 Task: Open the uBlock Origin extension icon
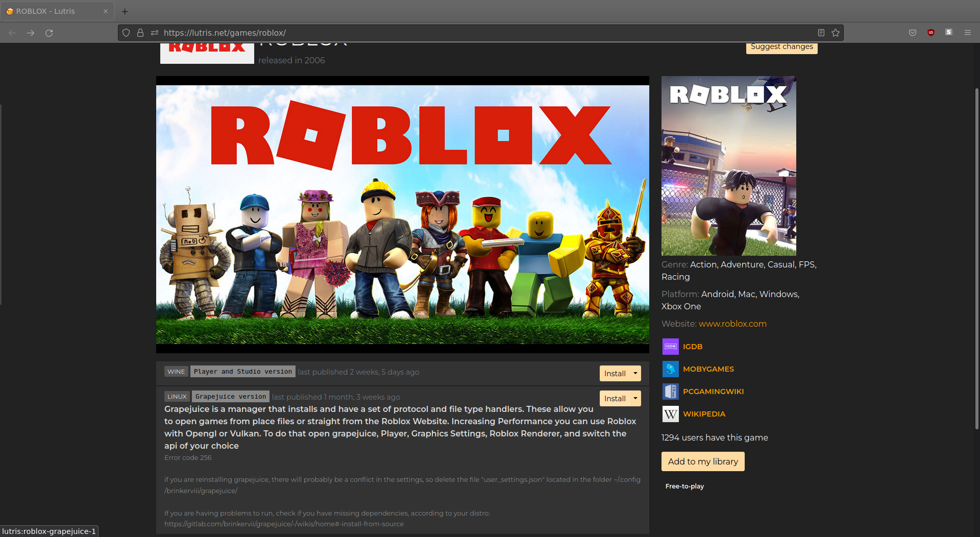click(x=931, y=33)
